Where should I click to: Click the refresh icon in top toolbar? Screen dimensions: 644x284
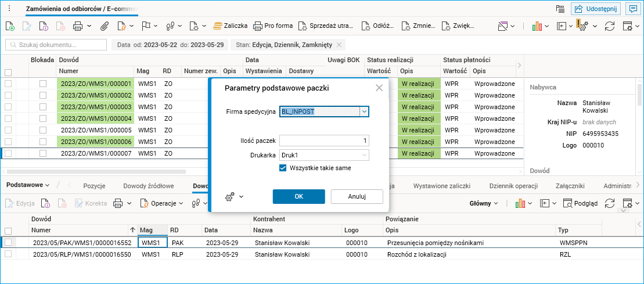click(610, 26)
